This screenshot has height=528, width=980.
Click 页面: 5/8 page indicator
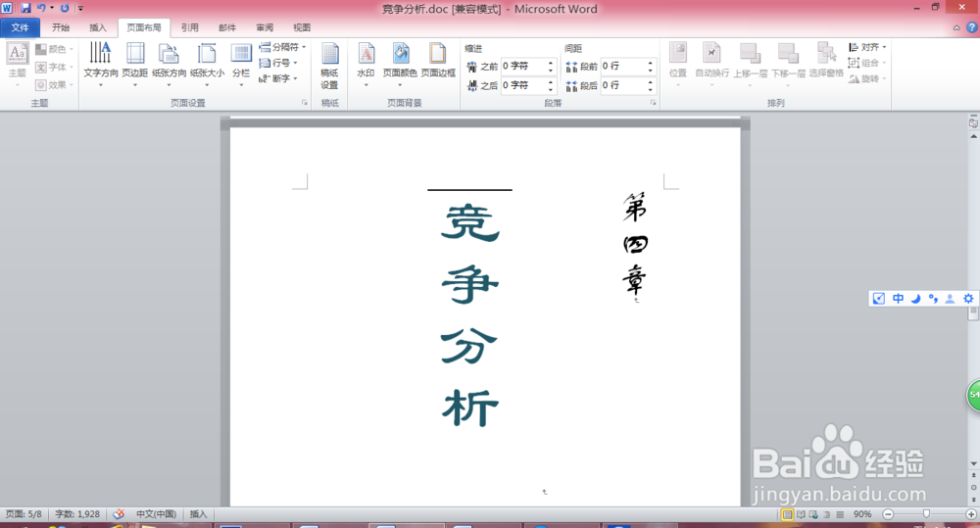24,514
